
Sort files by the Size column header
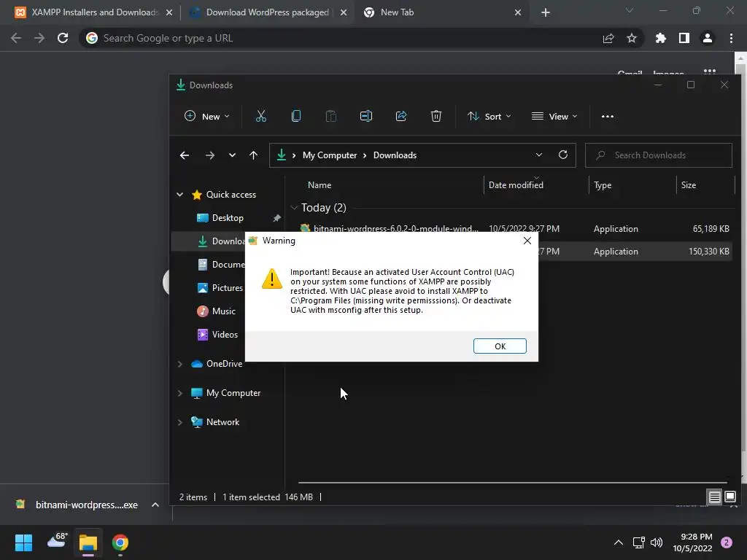point(689,185)
